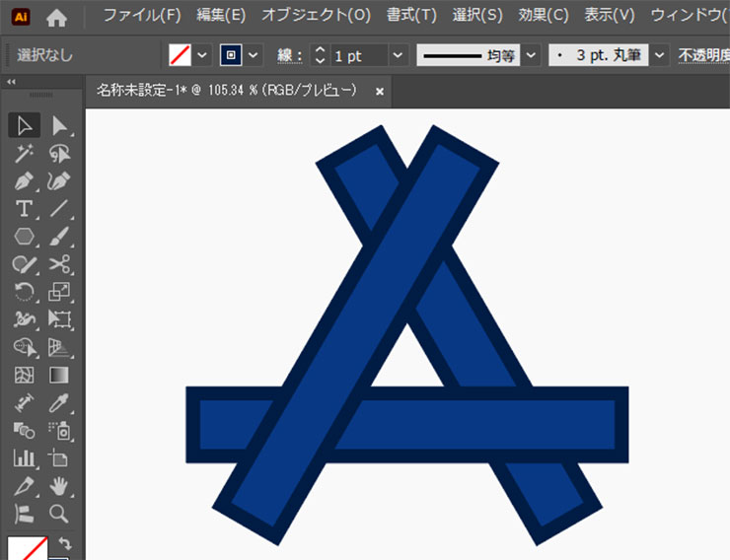Select the Pen tool
Screen dimensions: 730x560
tap(25, 181)
